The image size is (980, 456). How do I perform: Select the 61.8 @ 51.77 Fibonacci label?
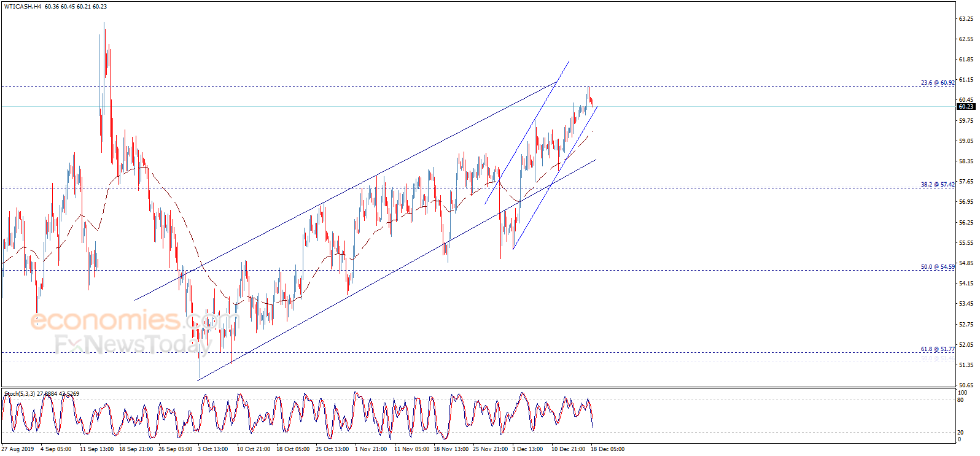click(x=938, y=349)
